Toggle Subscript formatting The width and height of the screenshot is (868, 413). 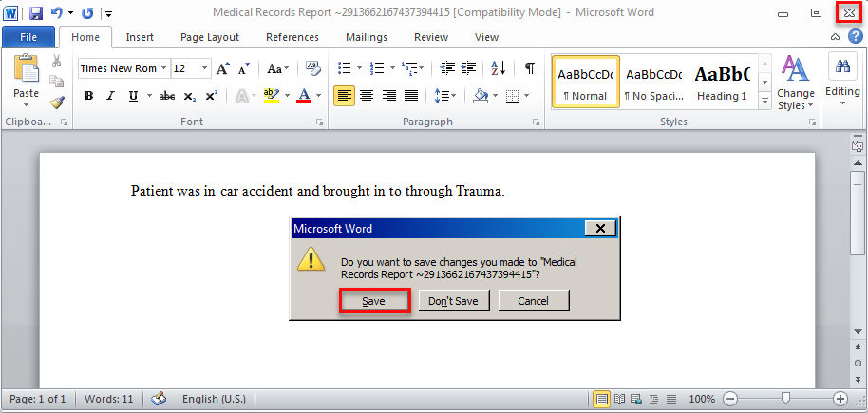point(190,96)
